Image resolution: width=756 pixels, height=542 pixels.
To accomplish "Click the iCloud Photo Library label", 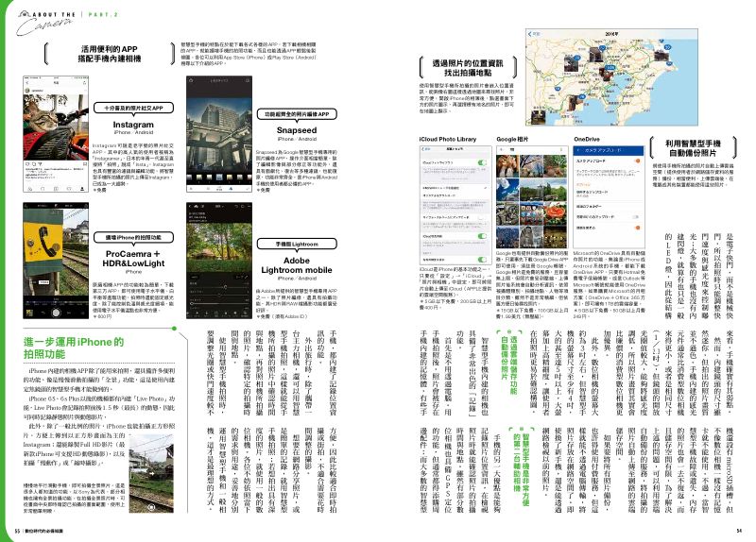I will pyautogui.click(x=448, y=139).
